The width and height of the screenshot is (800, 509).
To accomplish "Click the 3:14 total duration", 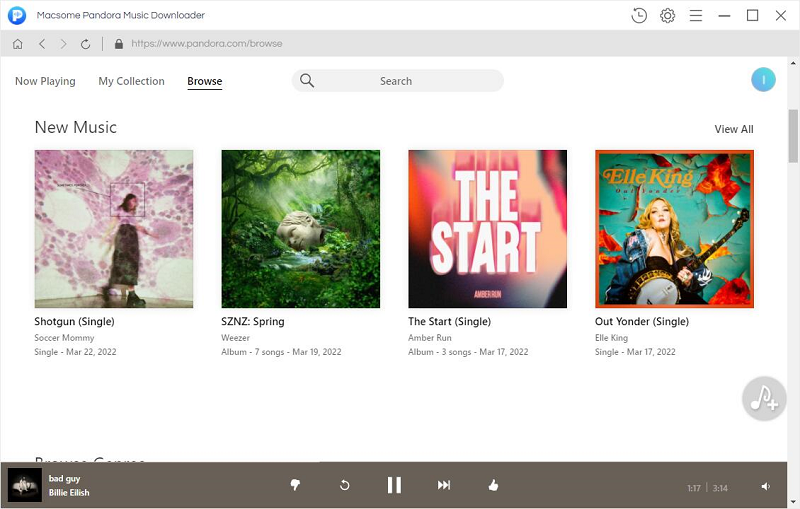I will click(x=720, y=488).
